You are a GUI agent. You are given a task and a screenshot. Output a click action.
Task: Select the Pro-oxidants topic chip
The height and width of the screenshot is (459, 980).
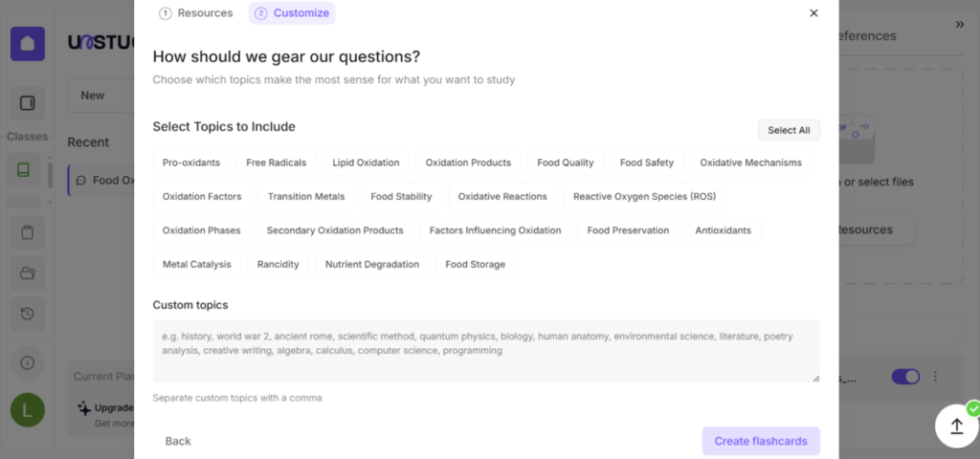pyautogui.click(x=191, y=163)
